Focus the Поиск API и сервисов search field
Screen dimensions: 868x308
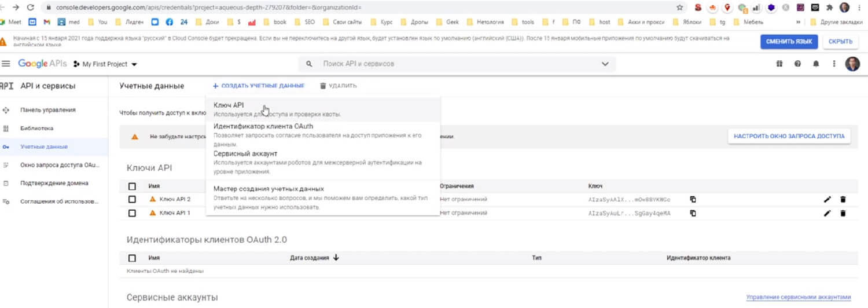click(457, 64)
